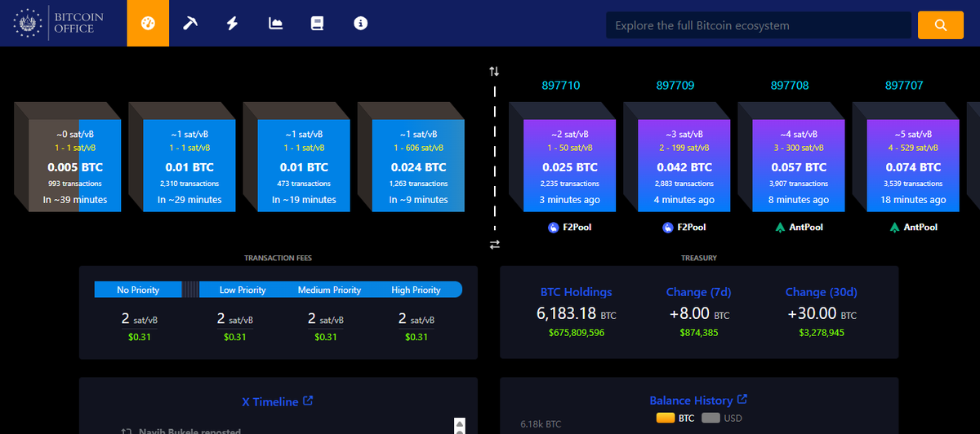Click F2Pool label under block 897710
Image resolution: width=980 pixels, height=434 pixels.
pos(577,228)
